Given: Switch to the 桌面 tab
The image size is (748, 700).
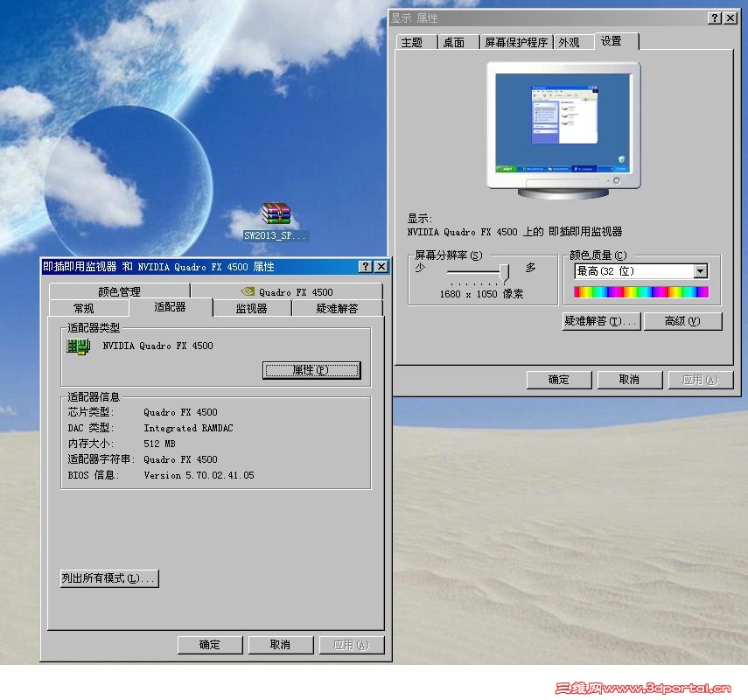Looking at the screenshot, I should point(454,43).
